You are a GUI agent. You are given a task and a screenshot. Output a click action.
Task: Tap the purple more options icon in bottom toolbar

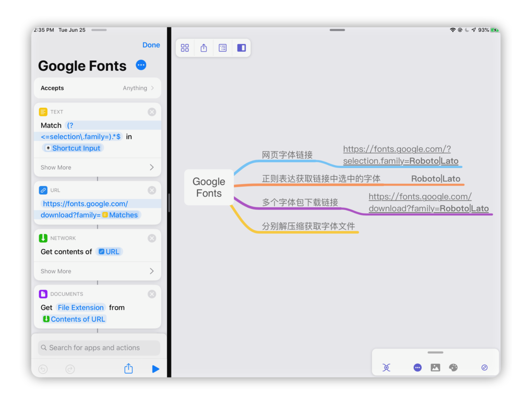(418, 367)
